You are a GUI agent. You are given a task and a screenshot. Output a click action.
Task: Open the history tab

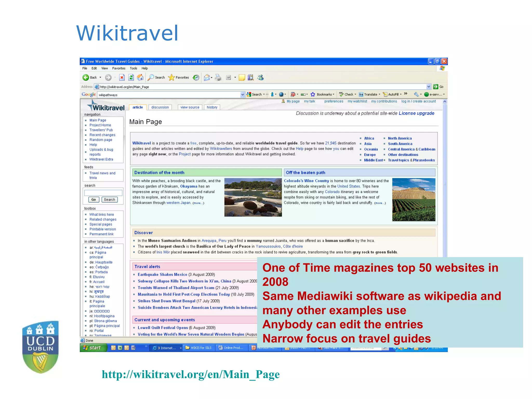(x=212, y=107)
